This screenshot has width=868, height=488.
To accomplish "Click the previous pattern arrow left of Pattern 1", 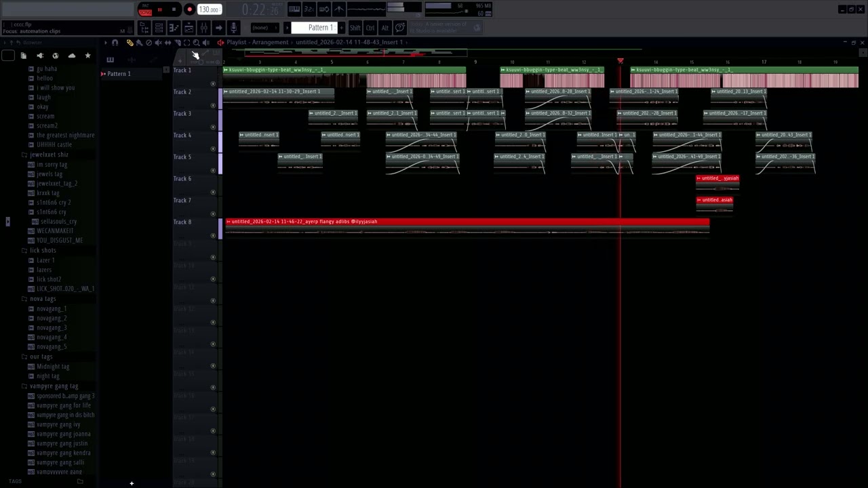I will pos(287,28).
